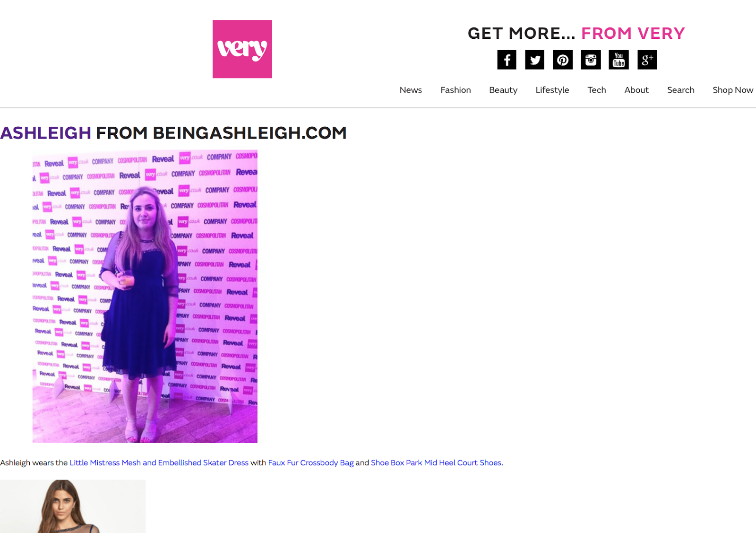Open the Tech section

pos(597,90)
